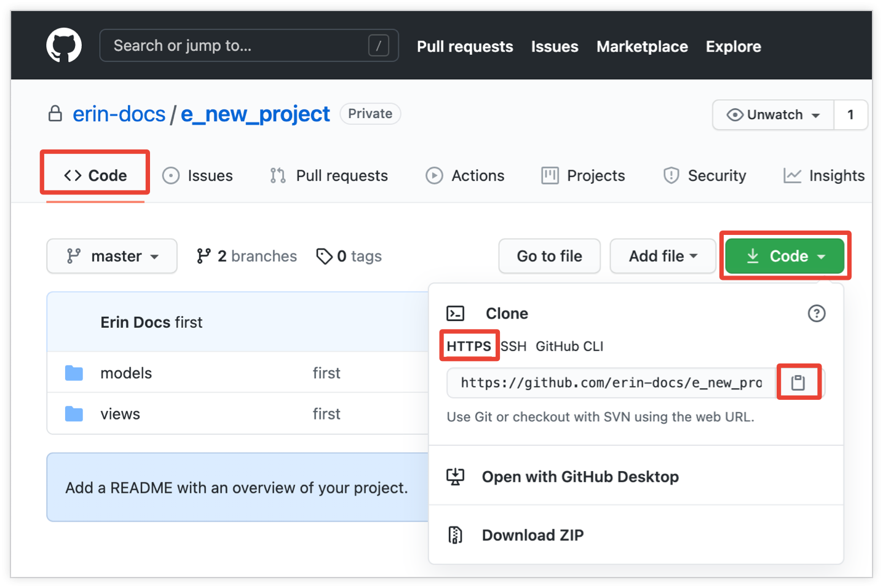
Task: Open the erin-docs owner link
Action: pyautogui.click(x=119, y=114)
